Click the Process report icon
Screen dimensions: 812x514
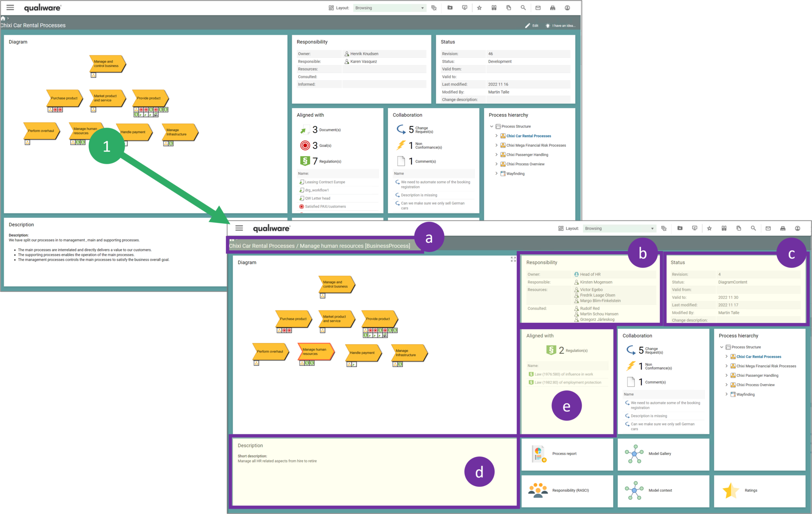click(539, 454)
